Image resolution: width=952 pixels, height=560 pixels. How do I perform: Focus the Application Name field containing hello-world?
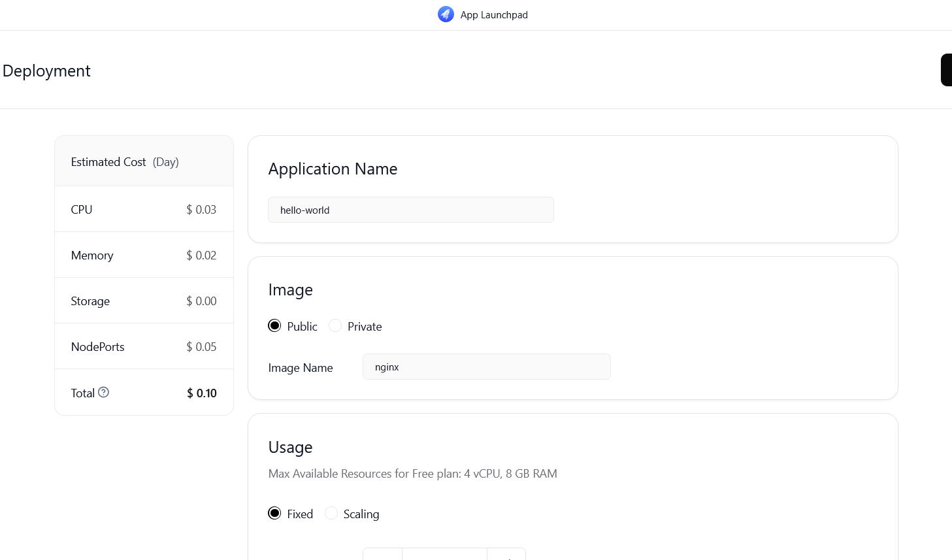coord(410,210)
